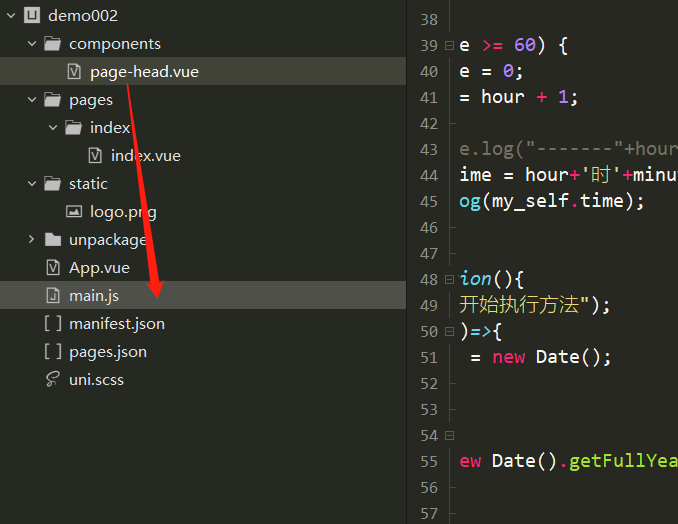678x524 pixels.
Task: Click line number 47 in gutter
Action: pos(429,253)
